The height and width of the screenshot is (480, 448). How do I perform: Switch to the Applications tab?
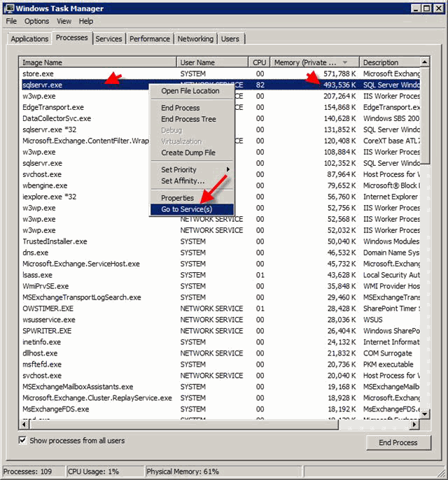pyautogui.click(x=29, y=39)
